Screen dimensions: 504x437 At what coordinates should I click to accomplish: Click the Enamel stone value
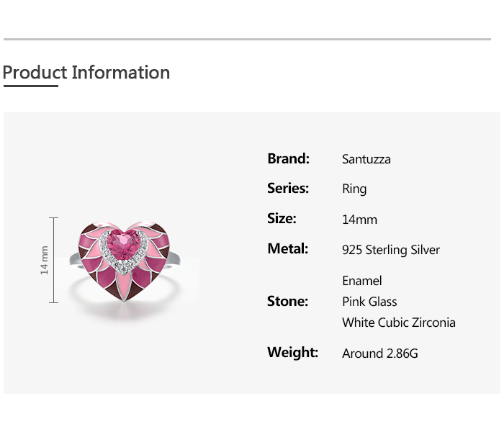tap(362, 281)
